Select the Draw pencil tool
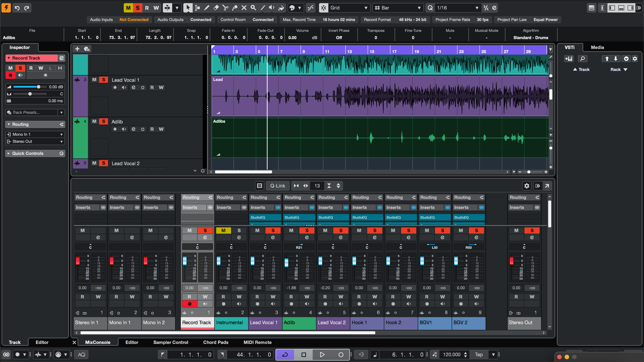The width and height of the screenshot is (644, 362). click(x=207, y=8)
